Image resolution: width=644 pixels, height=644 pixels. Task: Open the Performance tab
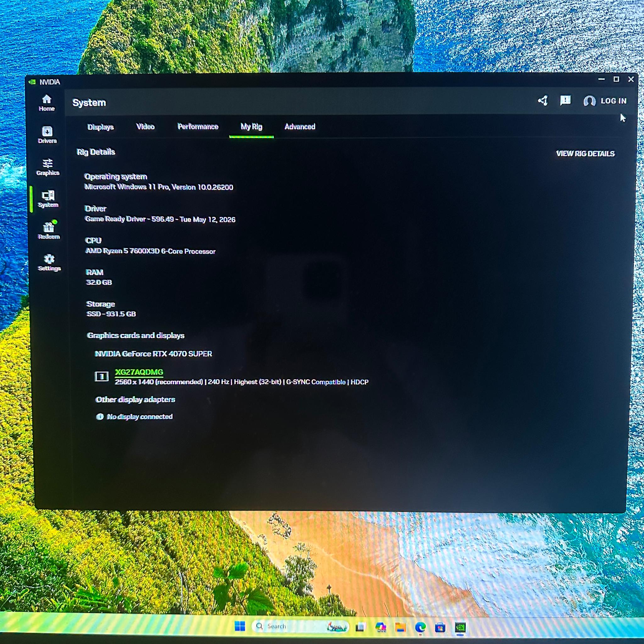198,127
